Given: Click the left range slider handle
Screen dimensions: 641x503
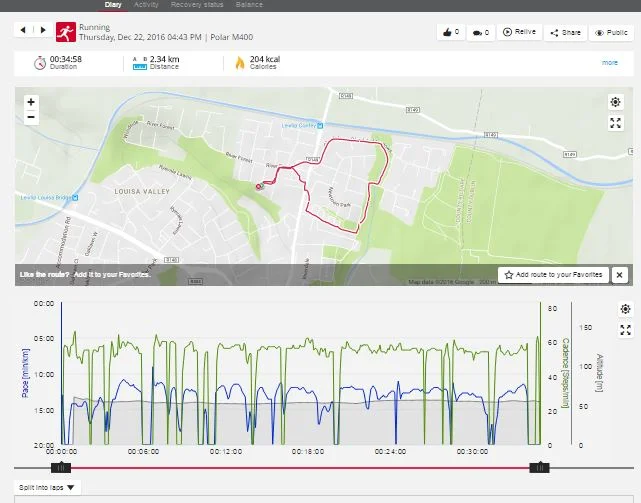Looking at the screenshot, I should pyautogui.click(x=61, y=467).
